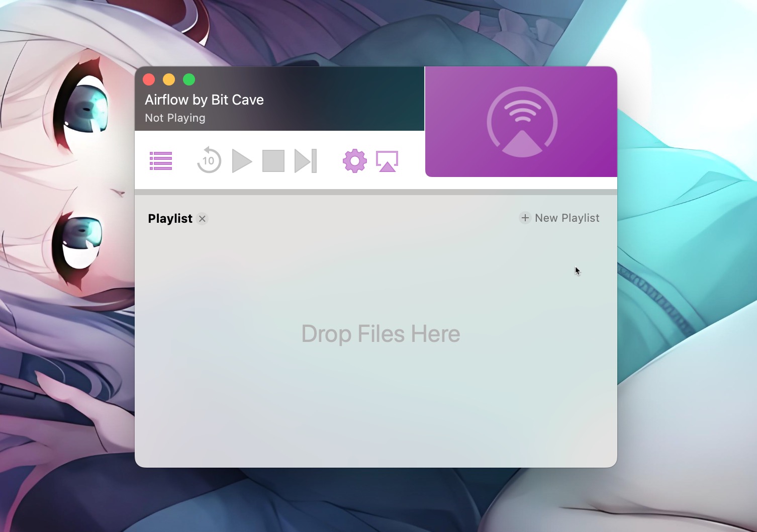Toggle the playlist view list icon
Screen dimensions: 757x532
161,161
